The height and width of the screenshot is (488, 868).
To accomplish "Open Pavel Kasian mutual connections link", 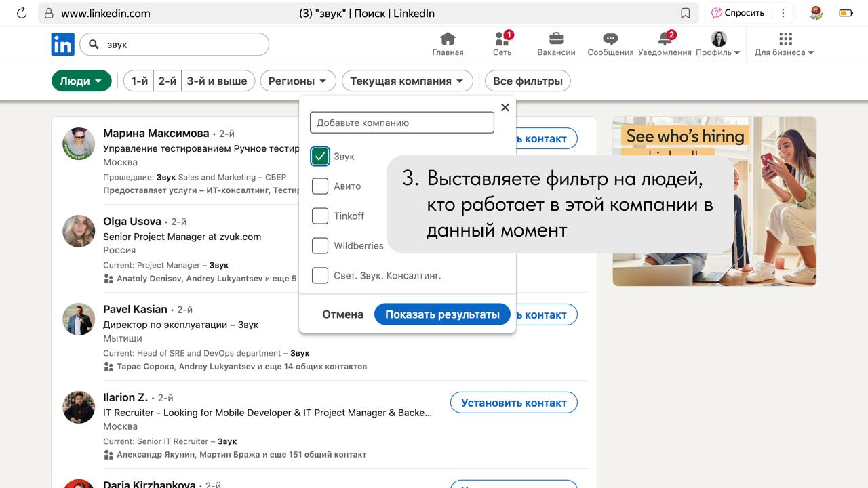I will (241, 367).
